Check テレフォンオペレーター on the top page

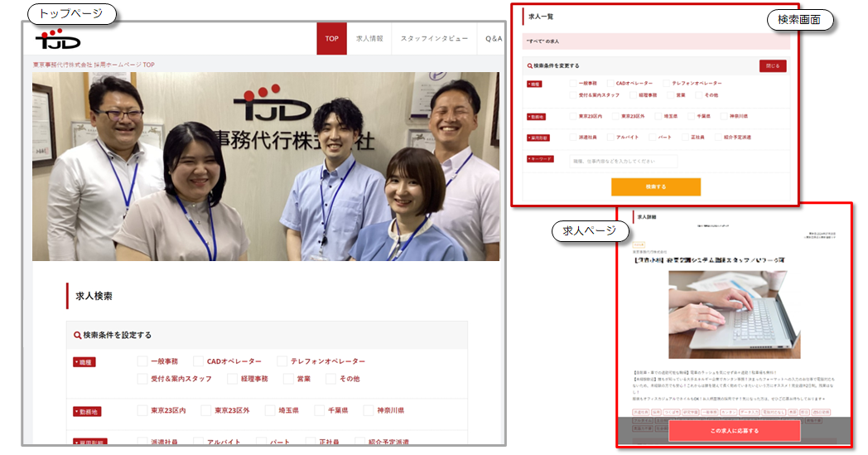click(x=282, y=361)
